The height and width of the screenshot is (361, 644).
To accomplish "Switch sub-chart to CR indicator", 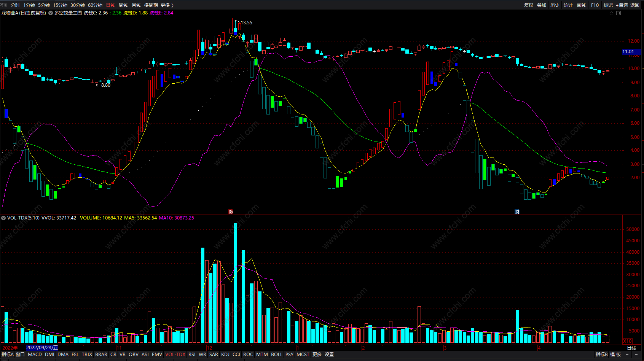I will 113,355.
